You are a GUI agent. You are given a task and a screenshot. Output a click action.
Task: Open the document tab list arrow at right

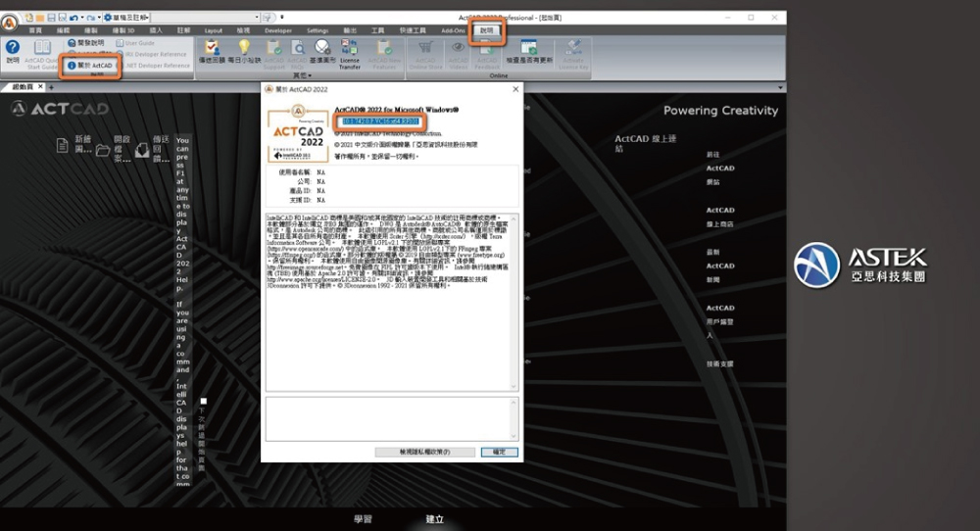(780, 87)
